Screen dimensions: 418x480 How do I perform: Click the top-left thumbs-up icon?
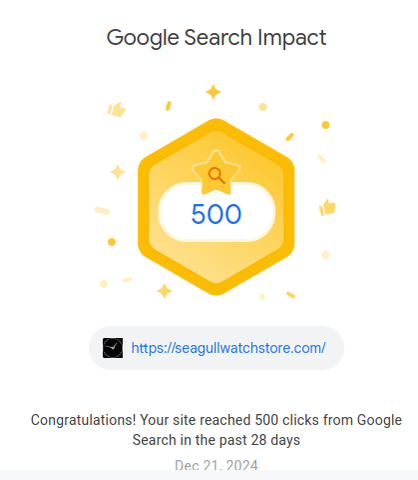pos(116,109)
